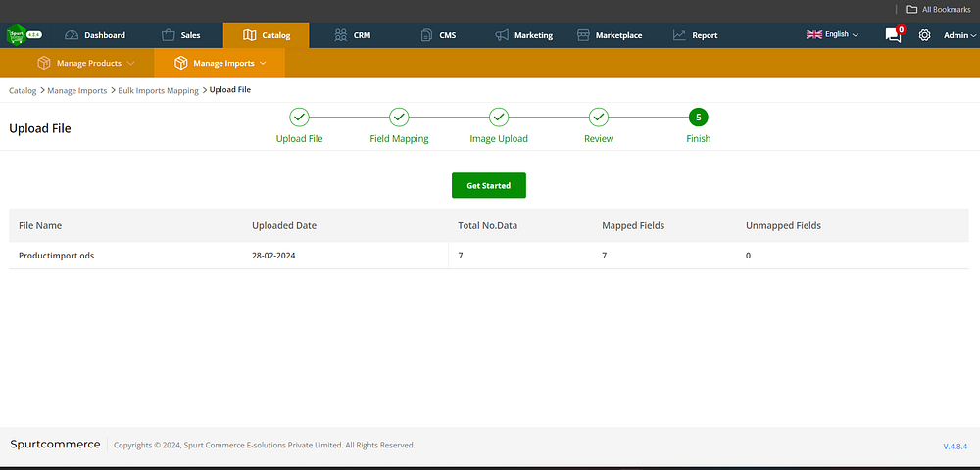
Task: Click the Manage Imports box icon
Action: [181, 63]
